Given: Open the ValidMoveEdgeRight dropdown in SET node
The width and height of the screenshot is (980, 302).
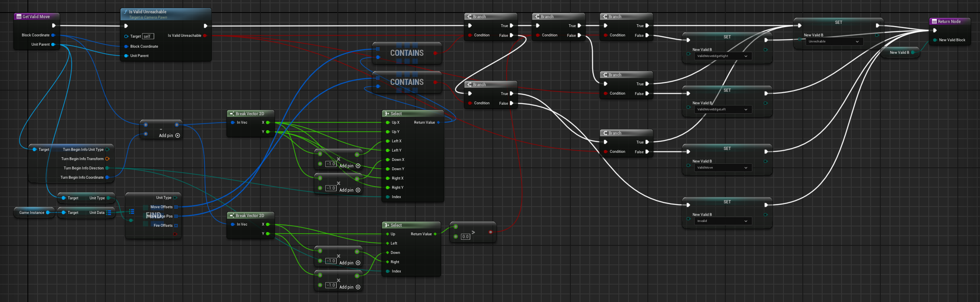Looking at the screenshot, I should (x=722, y=56).
